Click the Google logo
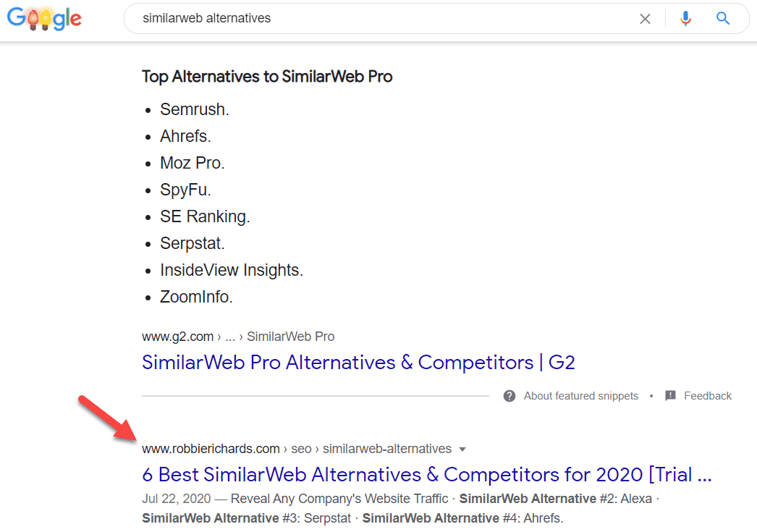 click(x=44, y=19)
